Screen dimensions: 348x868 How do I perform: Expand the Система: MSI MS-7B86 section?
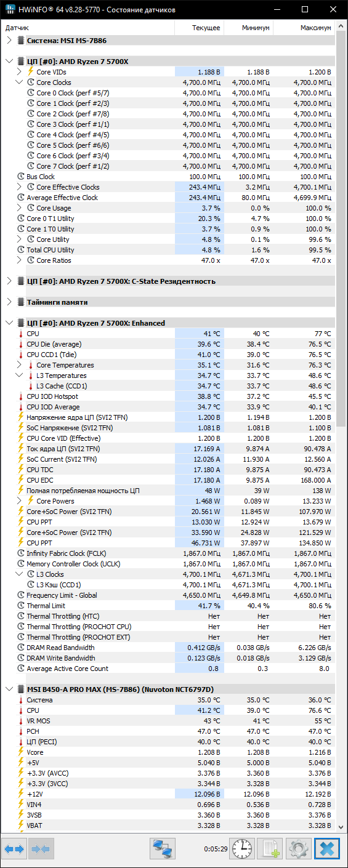pyautogui.click(x=9, y=40)
